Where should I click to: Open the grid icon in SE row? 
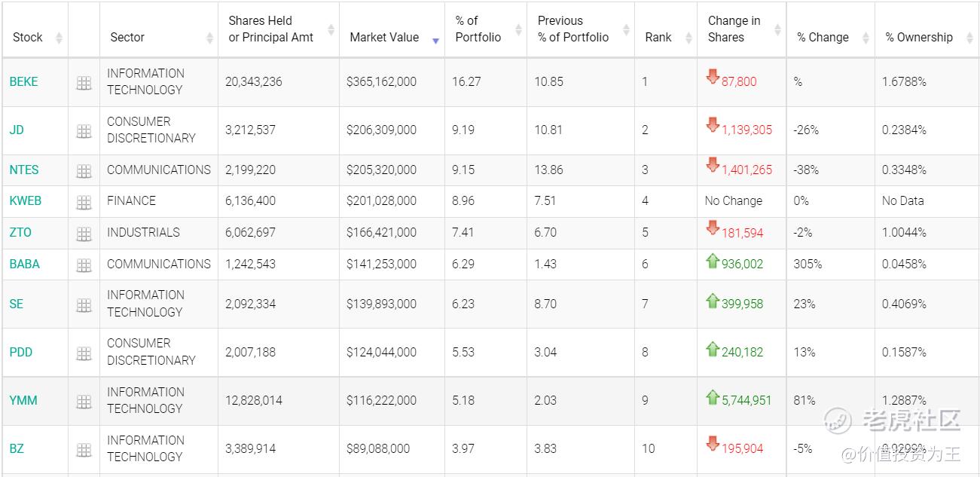[84, 305]
